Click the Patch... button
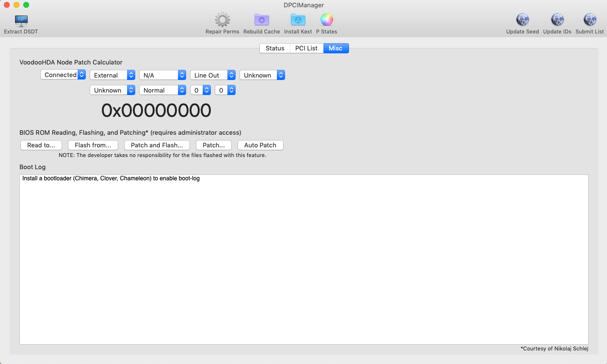This screenshot has width=607, height=364. pos(214,145)
